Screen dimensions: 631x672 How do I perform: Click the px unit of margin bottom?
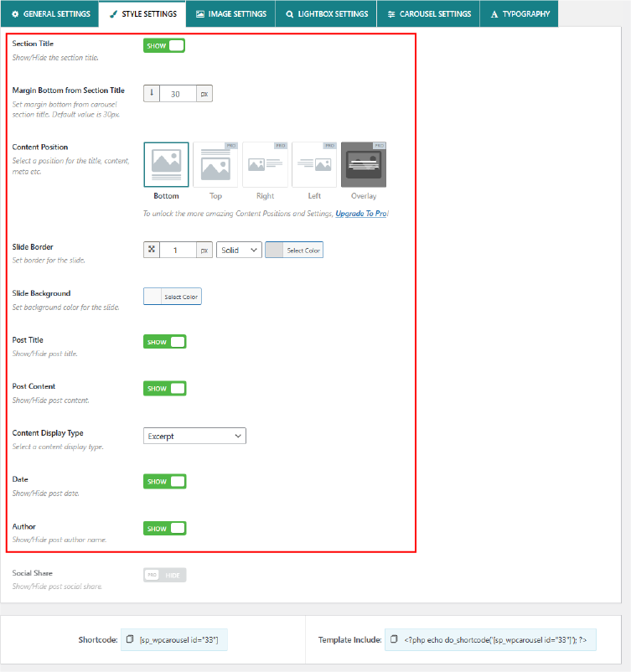tap(204, 94)
